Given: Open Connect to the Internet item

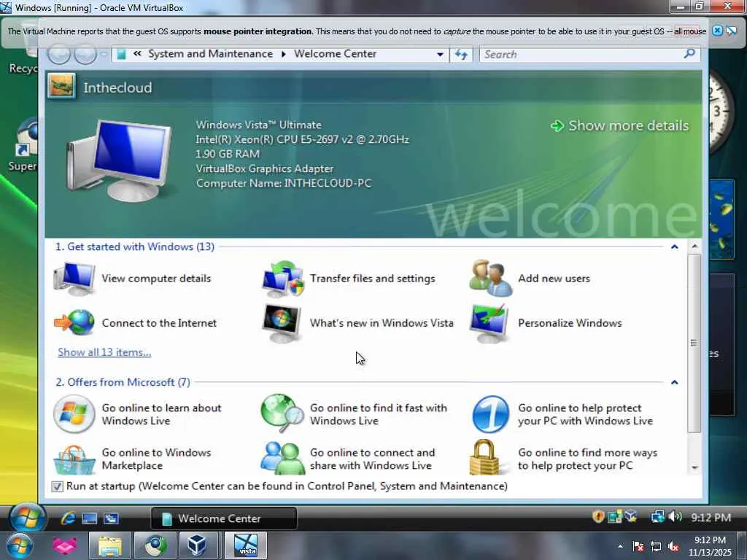Looking at the screenshot, I should pyautogui.click(x=135, y=323).
